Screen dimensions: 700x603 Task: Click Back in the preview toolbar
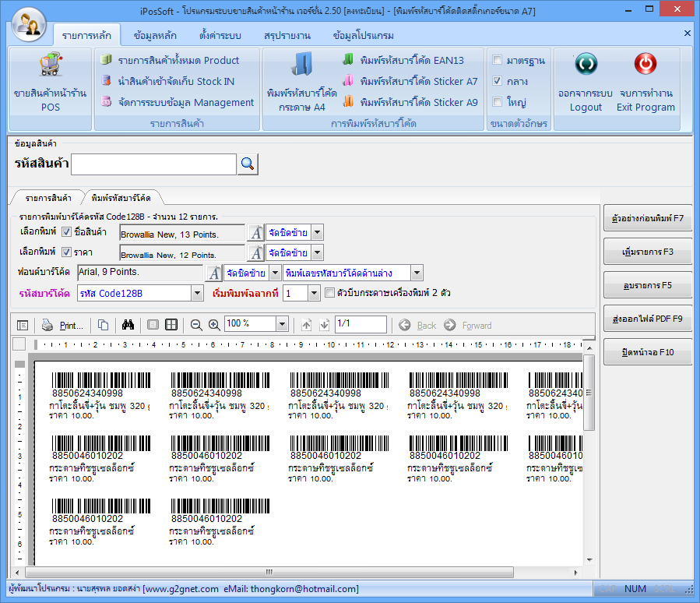click(x=417, y=325)
